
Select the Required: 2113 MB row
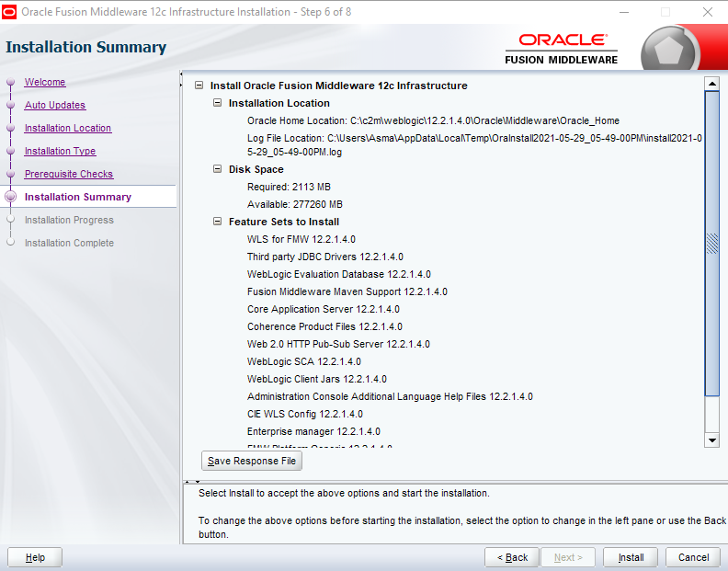289,187
